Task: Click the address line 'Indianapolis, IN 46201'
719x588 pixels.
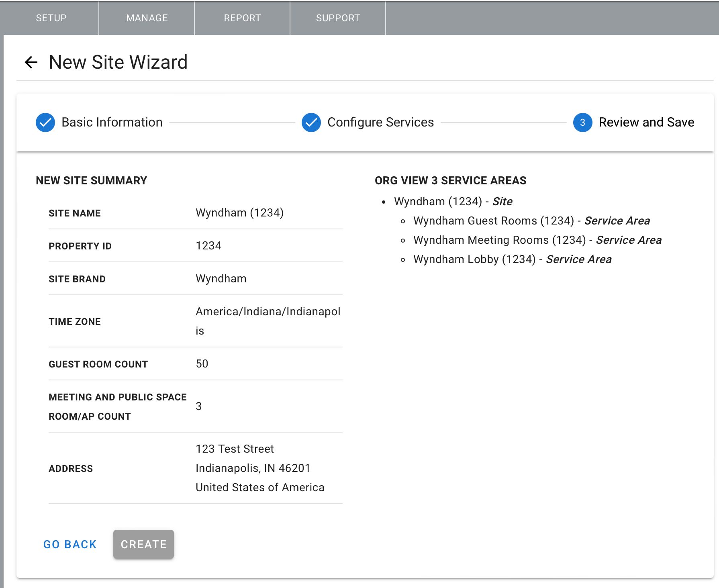Action: [x=253, y=468]
